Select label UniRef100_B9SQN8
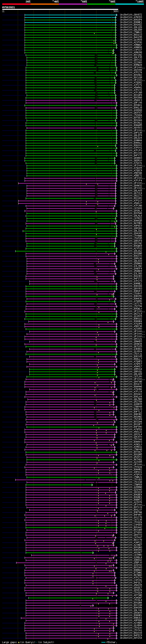 point(131,254)
